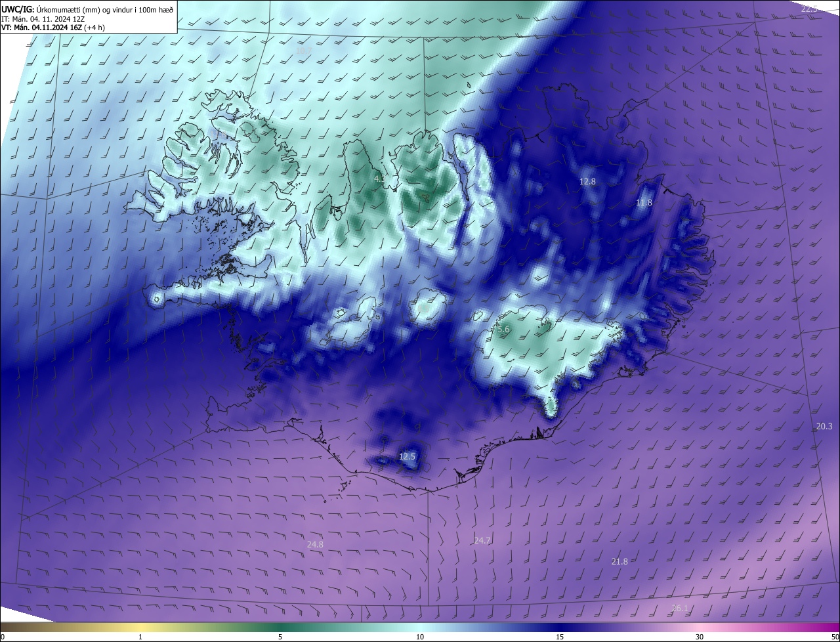Screen dimensions: 840x642
Task: Click the 5.6 value label on the glacier
Action: point(503,330)
